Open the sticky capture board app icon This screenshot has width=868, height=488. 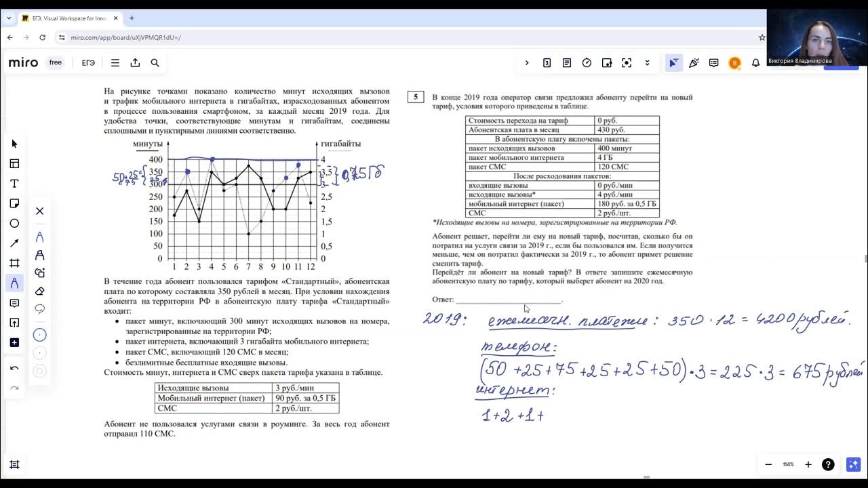click(607, 63)
